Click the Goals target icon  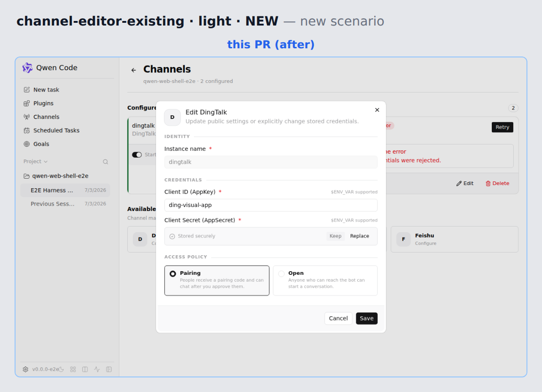[26, 144]
